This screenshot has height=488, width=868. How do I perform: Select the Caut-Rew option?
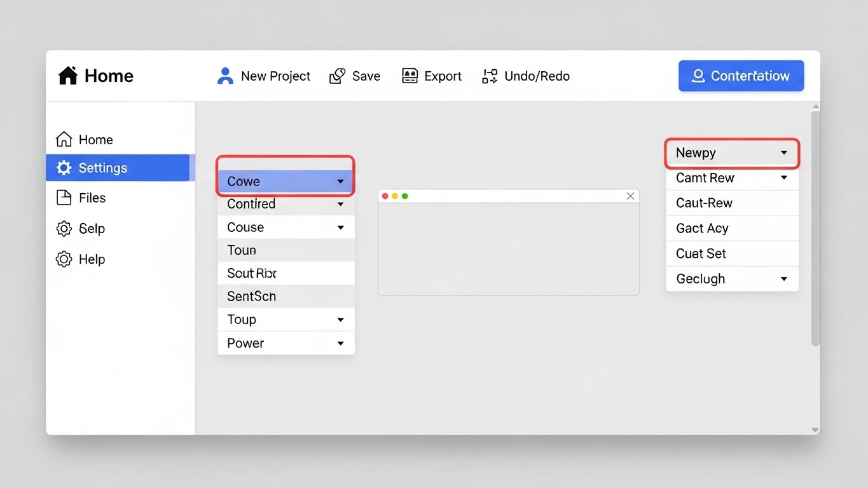(732, 203)
